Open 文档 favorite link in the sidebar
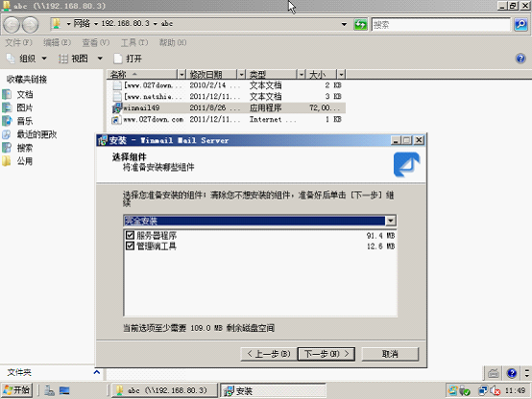 [25, 94]
